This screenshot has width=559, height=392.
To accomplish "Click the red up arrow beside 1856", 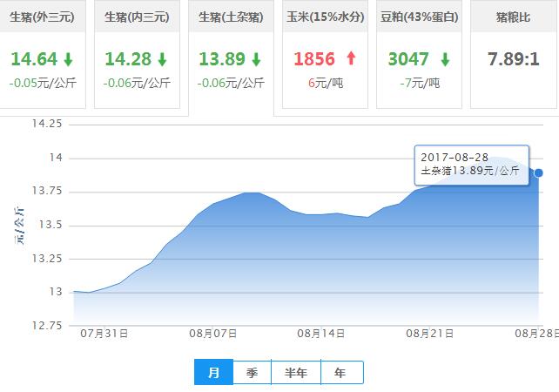I will tap(351, 58).
